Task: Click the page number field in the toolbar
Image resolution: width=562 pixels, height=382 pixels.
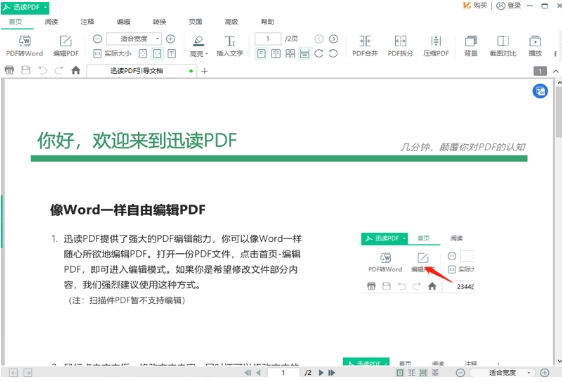Action: 268,39
